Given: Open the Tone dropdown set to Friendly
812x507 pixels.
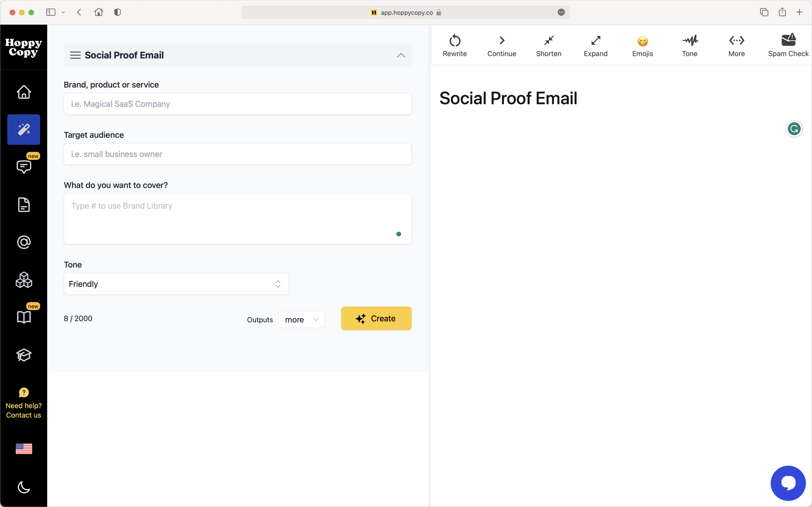Looking at the screenshot, I should [x=176, y=284].
